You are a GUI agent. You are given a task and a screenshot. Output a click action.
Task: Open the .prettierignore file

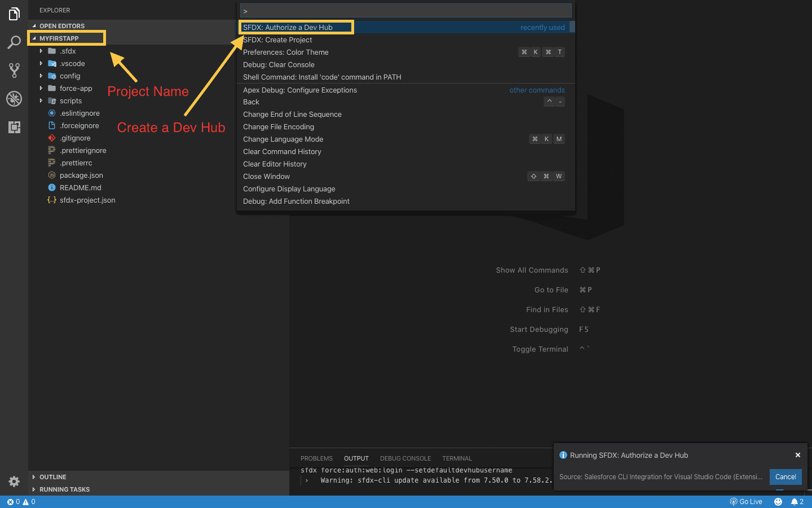click(x=83, y=150)
